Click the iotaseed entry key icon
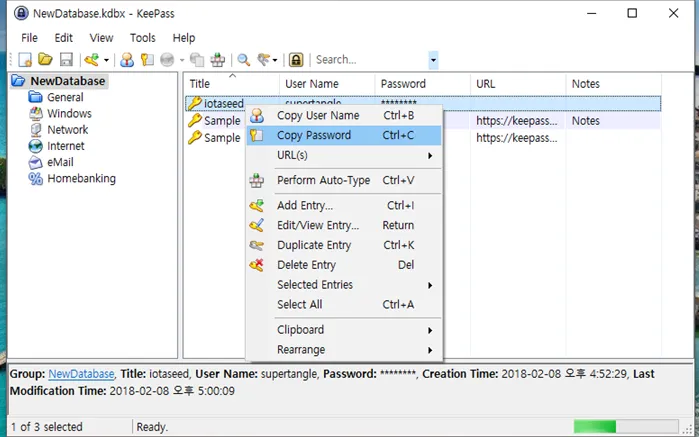This screenshot has width=699, height=437. tap(194, 103)
